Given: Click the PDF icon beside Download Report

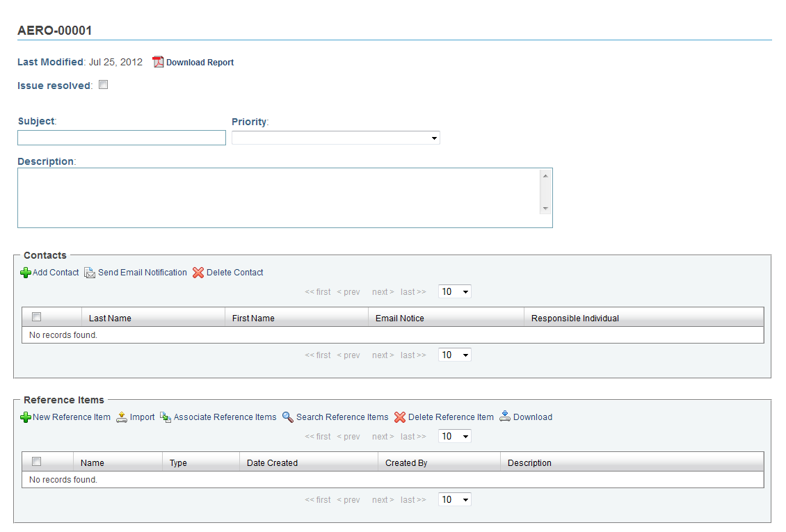Looking at the screenshot, I should (158, 62).
